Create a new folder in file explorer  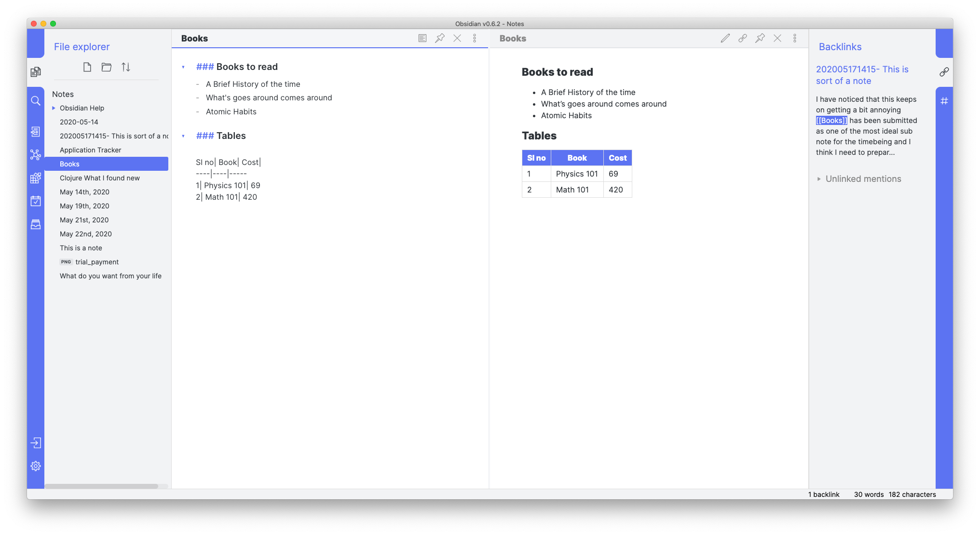click(107, 67)
